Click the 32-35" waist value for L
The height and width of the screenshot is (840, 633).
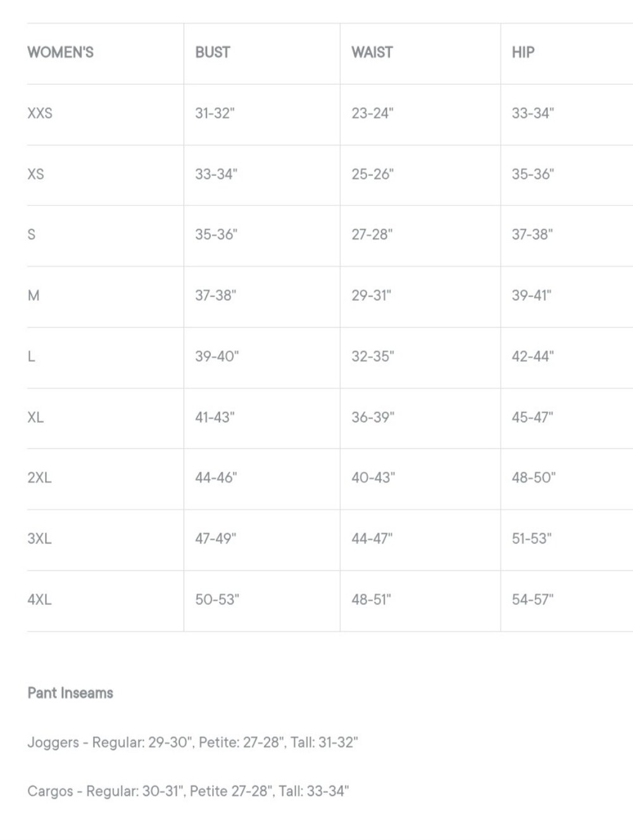pos(373,357)
